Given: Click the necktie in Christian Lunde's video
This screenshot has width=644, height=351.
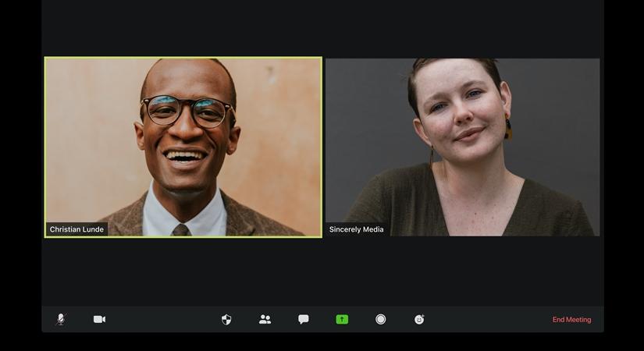Looking at the screenshot, I should [x=180, y=229].
